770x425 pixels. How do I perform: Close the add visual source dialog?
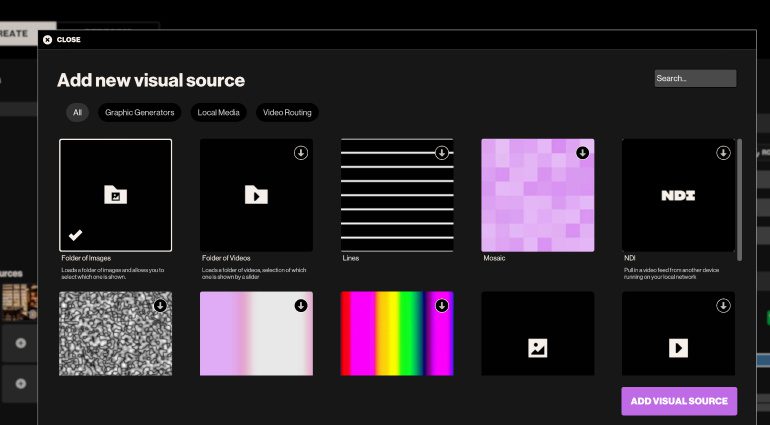[x=62, y=40]
